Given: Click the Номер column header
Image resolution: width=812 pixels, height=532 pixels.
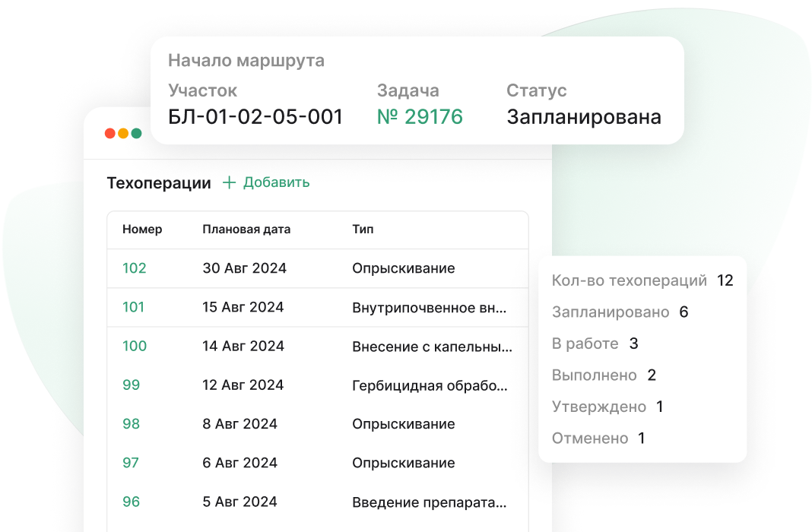Looking at the screenshot, I should tap(141, 230).
